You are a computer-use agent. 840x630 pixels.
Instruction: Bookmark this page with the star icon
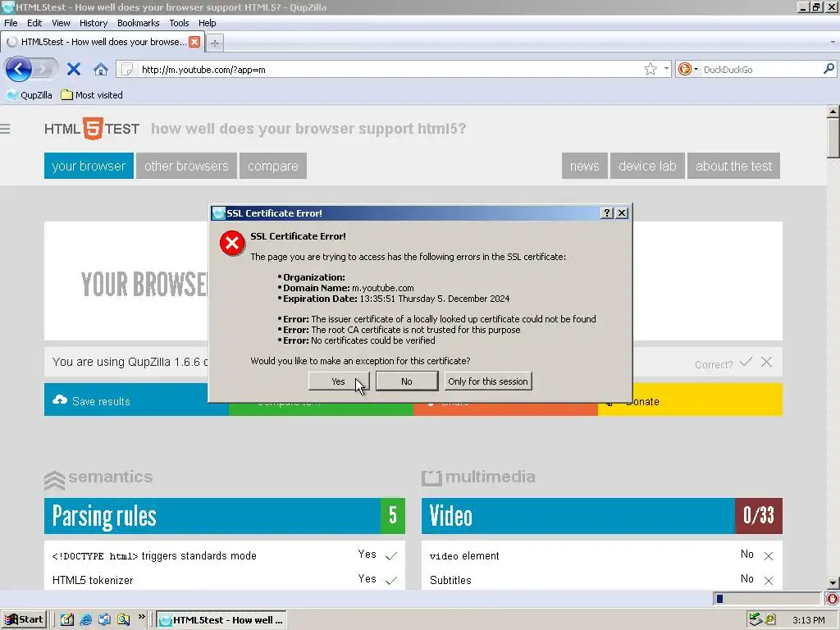point(651,69)
